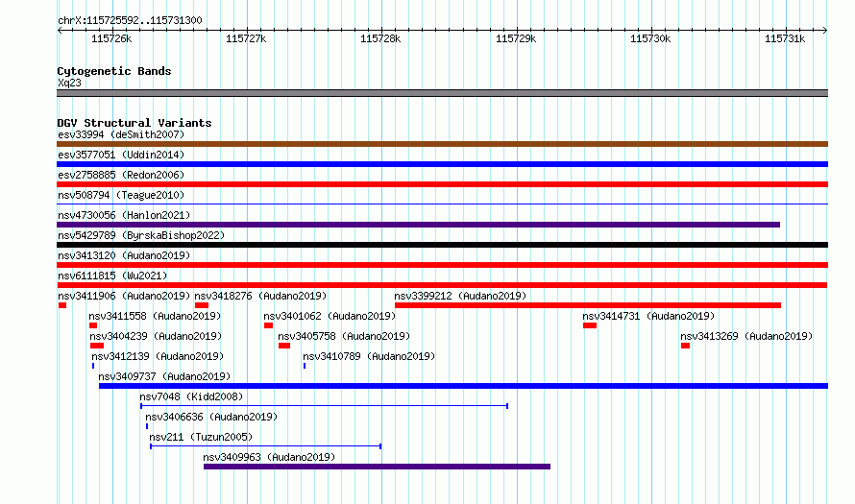Select the nsv211 (Tuzun2005) blue span line
The image size is (855, 504).
[x=265, y=446]
